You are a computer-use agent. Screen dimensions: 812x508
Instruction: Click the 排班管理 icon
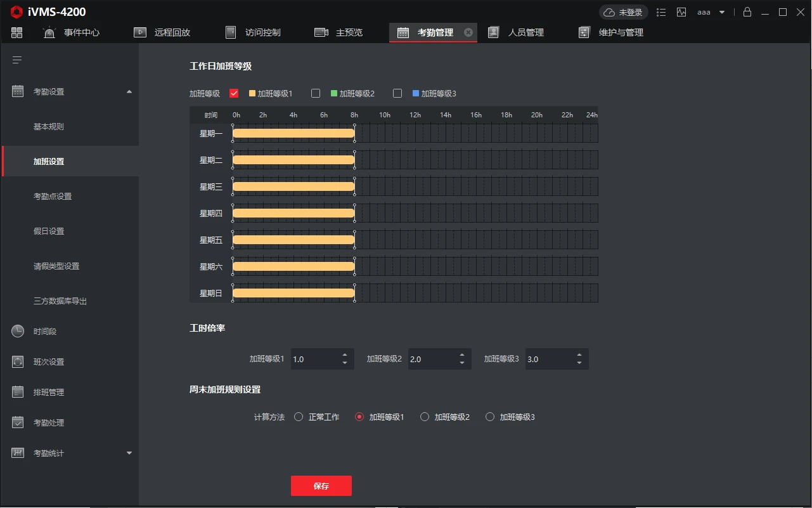(x=18, y=392)
